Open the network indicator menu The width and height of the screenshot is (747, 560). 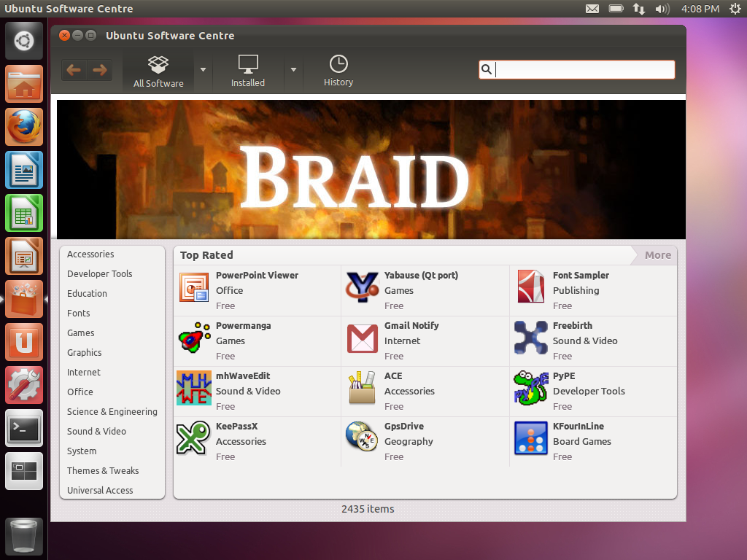tap(639, 9)
